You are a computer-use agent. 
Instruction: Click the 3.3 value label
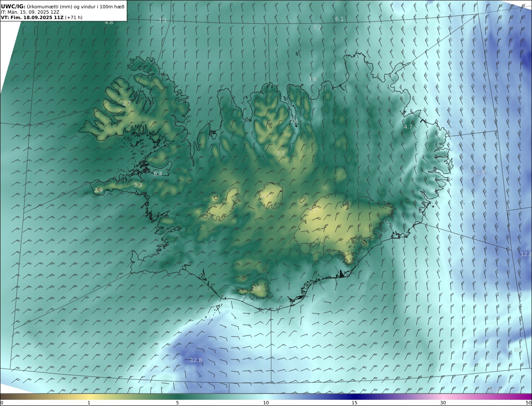(138, 185)
